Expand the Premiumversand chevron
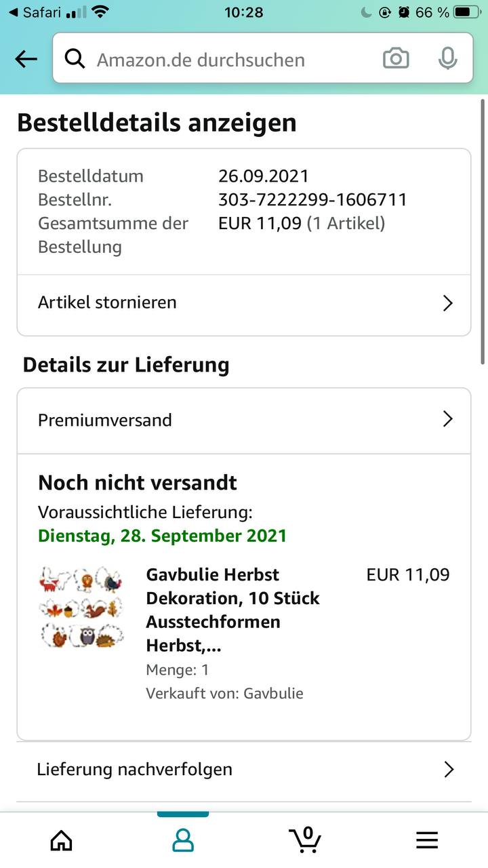This screenshot has height=868, width=488. pos(447,420)
